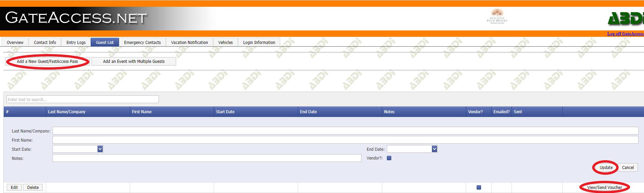Click the ABDi logo in header
The height and width of the screenshot is (193, 644).
click(x=626, y=19)
